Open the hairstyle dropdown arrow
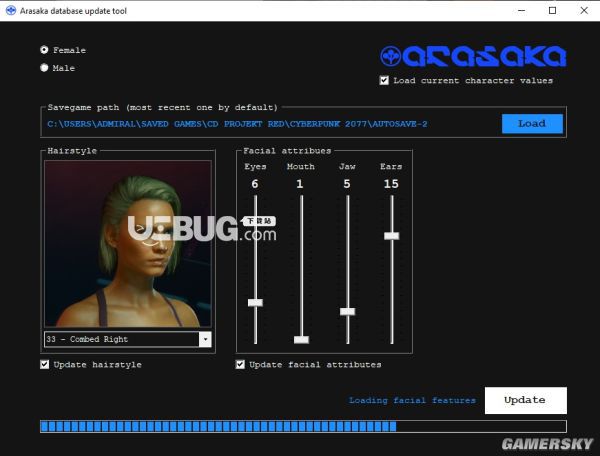Viewport: 600px width, 456px height. click(205, 339)
